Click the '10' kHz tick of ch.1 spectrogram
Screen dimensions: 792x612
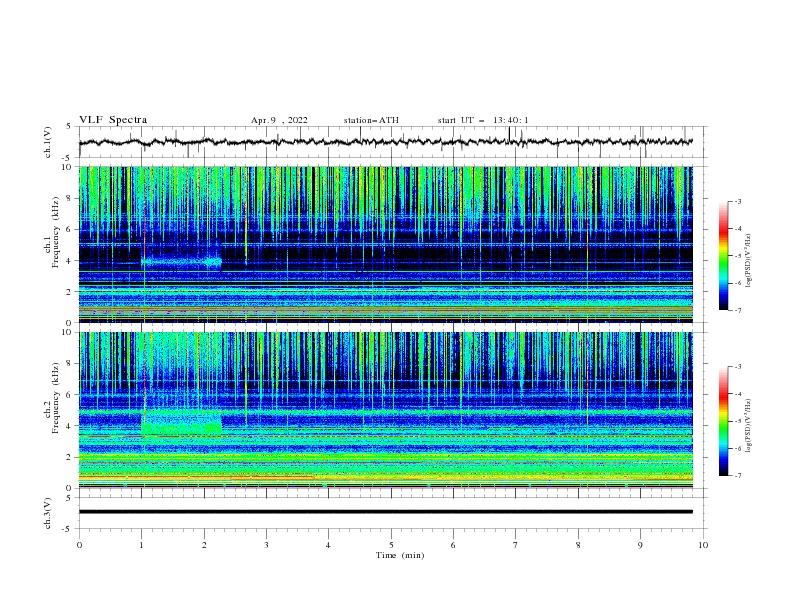point(68,167)
